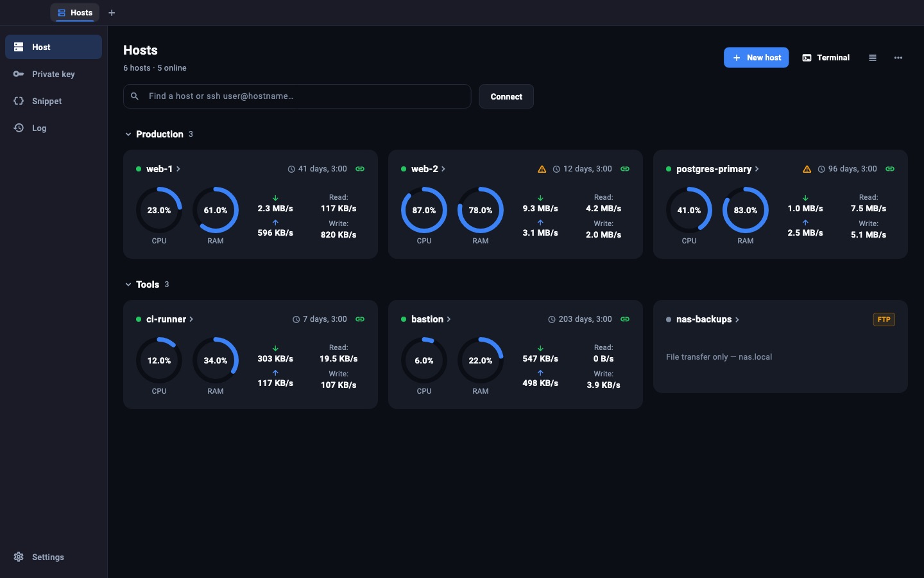Click the clock icon on bastion card
This screenshot has height=578, width=924.
pos(552,320)
